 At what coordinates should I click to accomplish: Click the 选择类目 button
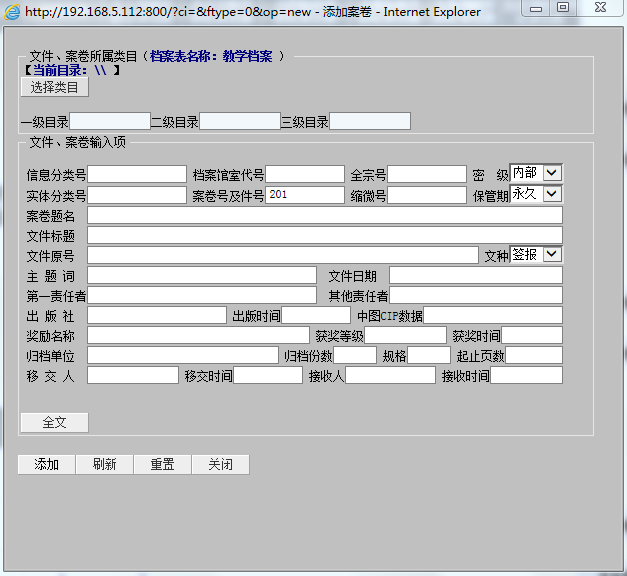(x=55, y=87)
